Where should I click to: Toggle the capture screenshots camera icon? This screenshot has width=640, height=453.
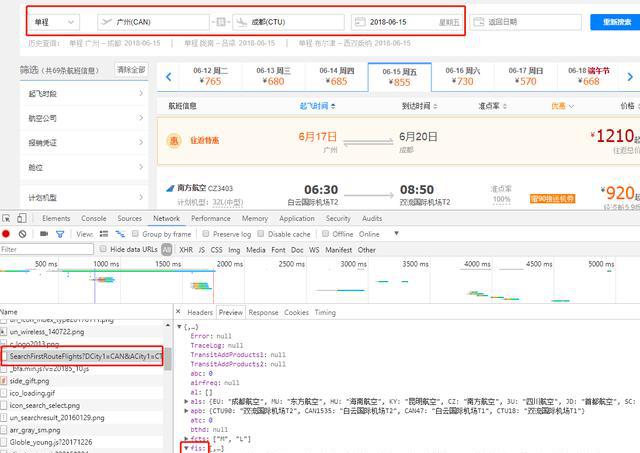[43, 234]
